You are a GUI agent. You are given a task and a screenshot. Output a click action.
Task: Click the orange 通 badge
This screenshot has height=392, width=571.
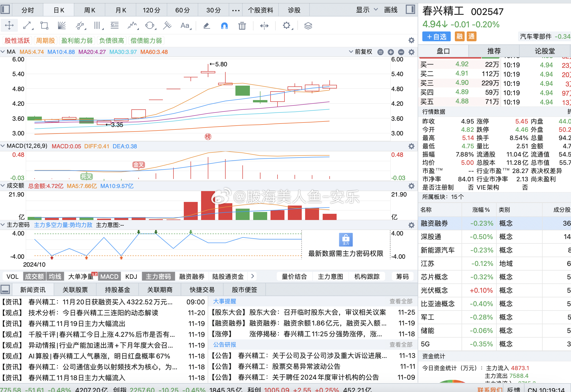(471, 36)
